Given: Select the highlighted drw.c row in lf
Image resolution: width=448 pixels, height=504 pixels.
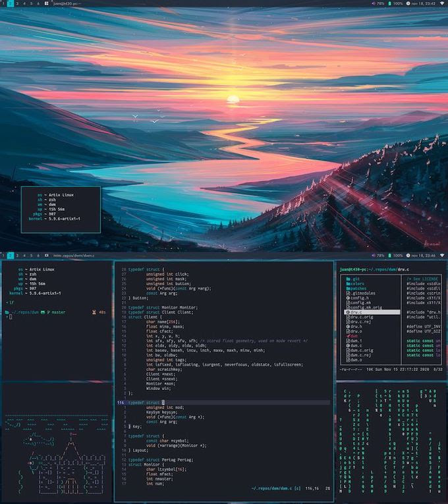Looking at the screenshot, I should point(372,312).
